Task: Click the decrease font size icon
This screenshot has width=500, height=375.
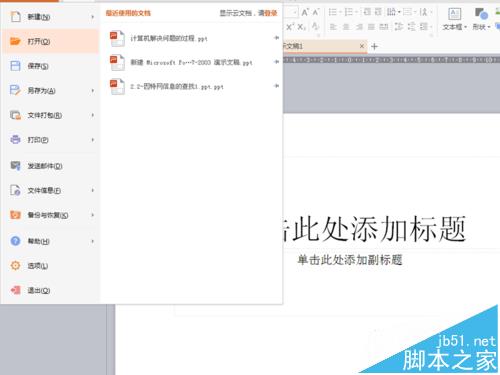Action: click(x=315, y=13)
